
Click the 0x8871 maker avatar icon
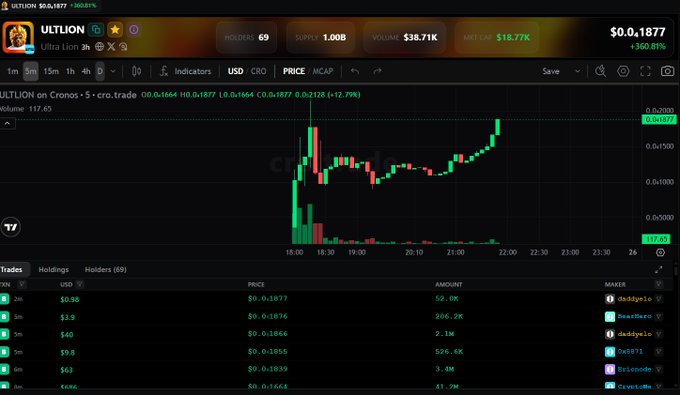click(x=610, y=352)
